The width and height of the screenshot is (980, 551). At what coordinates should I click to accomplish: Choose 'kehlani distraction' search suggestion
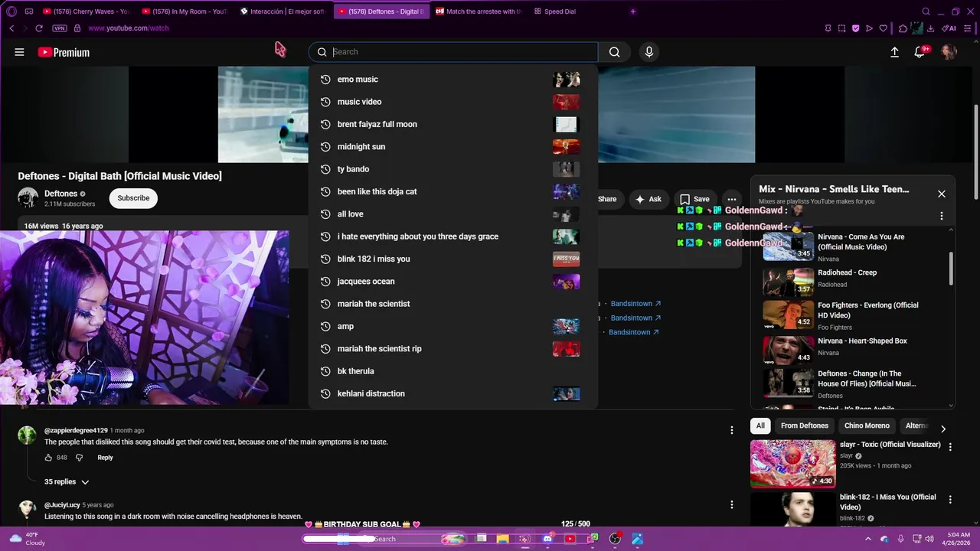[x=452, y=393]
